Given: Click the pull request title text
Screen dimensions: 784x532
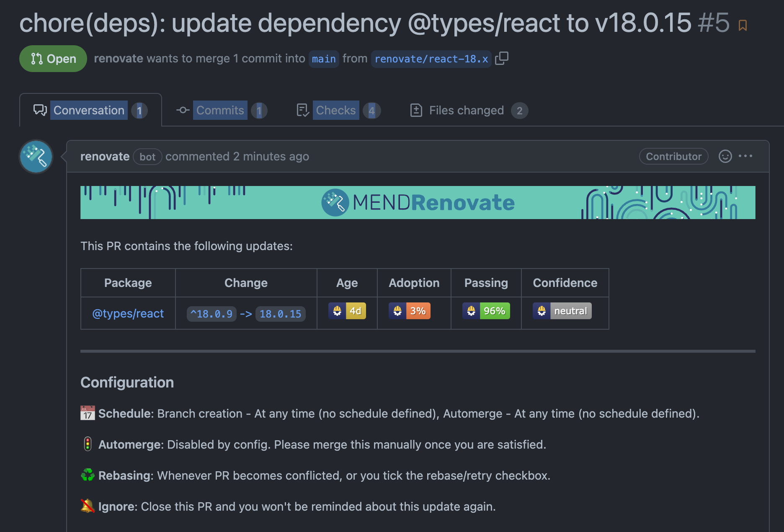Looking at the screenshot, I should [356, 23].
